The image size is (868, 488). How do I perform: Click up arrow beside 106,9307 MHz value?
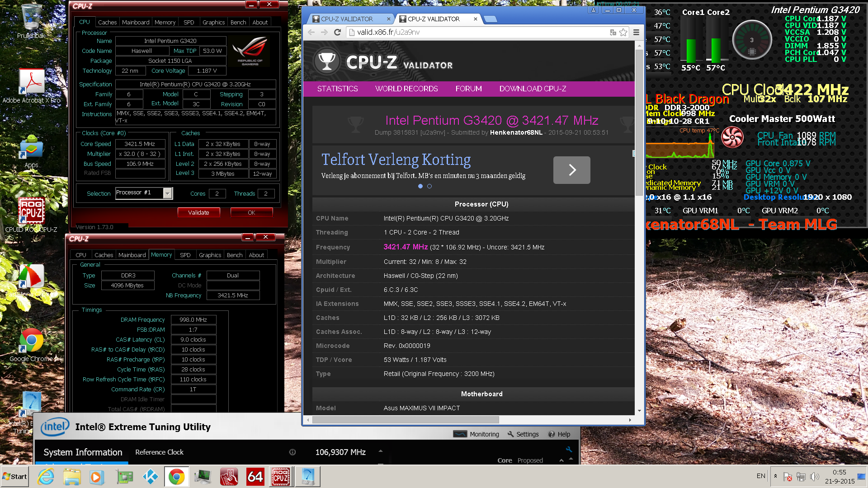click(x=381, y=450)
